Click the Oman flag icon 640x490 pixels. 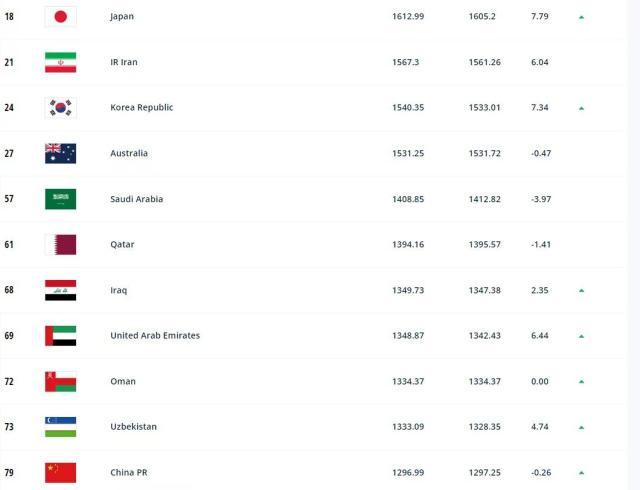pos(60,381)
